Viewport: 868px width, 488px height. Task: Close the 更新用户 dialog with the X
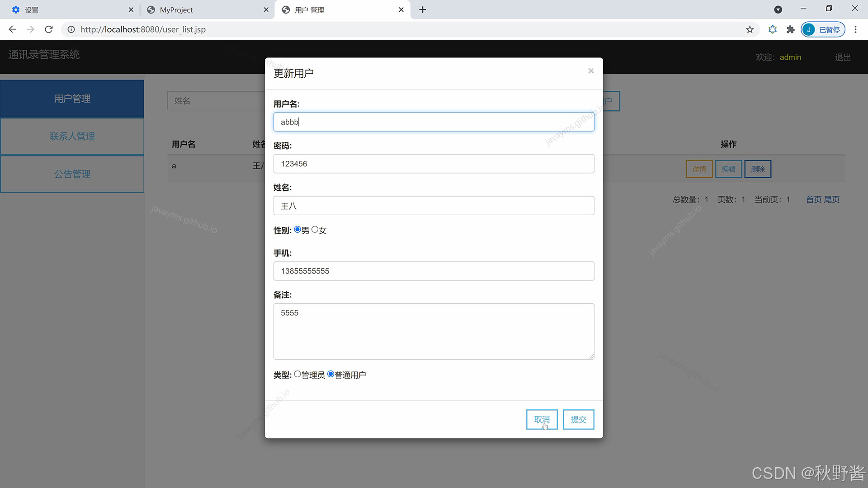point(590,71)
